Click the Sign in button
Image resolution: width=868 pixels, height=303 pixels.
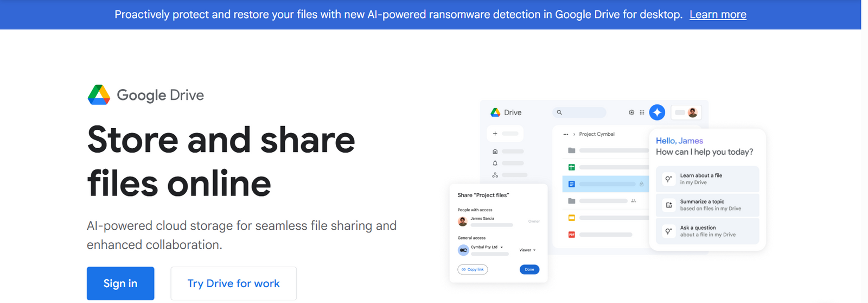click(120, 283)
